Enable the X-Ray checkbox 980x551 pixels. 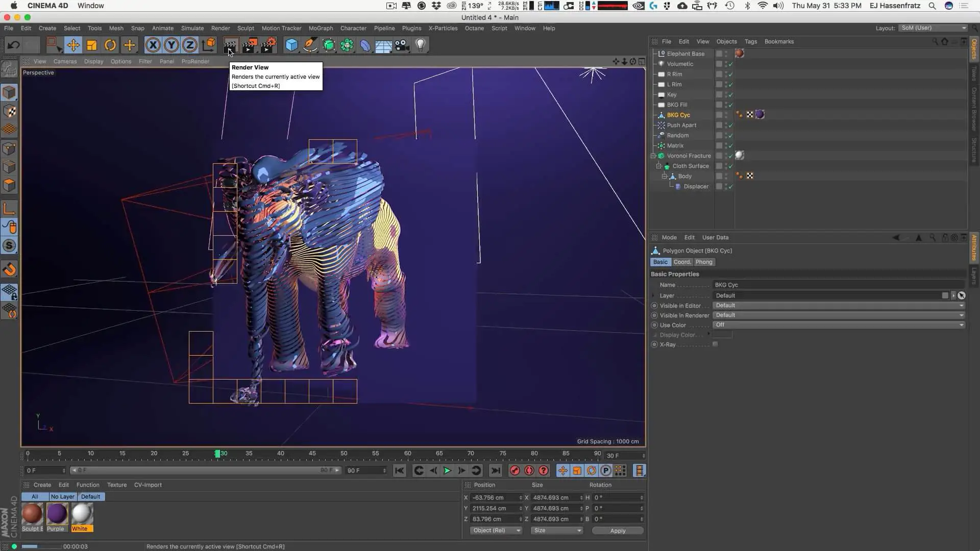tap(716, 344)
